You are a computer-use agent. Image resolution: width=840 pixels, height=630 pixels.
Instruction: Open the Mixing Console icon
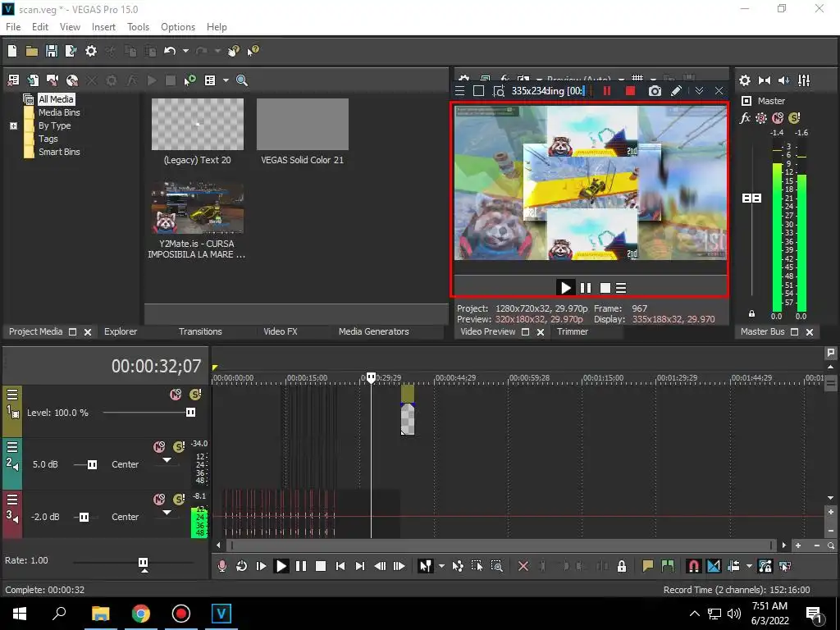coord(804,80)
